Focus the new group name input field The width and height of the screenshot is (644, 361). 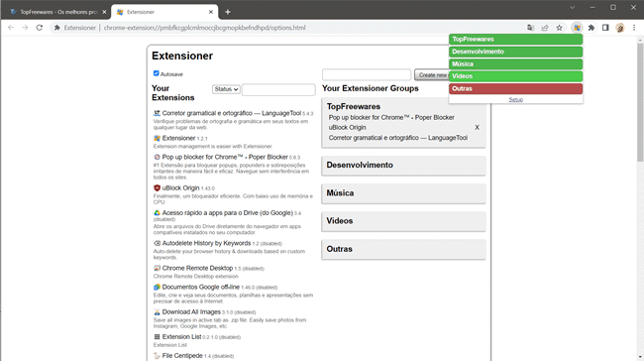click(x=367, y=74)
